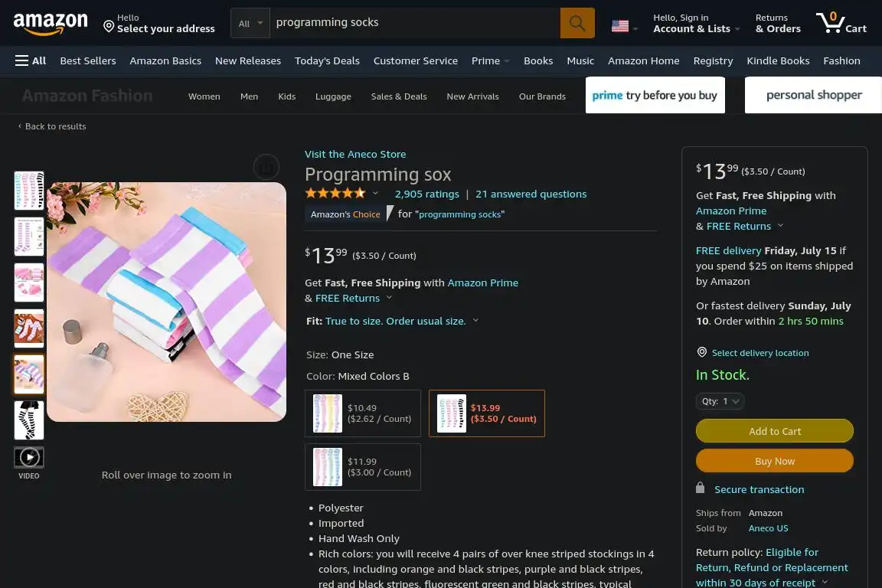
Task: Go Back to results
Action: pos(52,126)
